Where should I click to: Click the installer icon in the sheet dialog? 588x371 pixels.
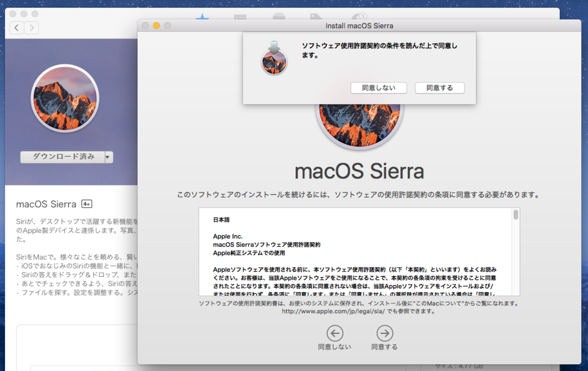click(274, 58)
